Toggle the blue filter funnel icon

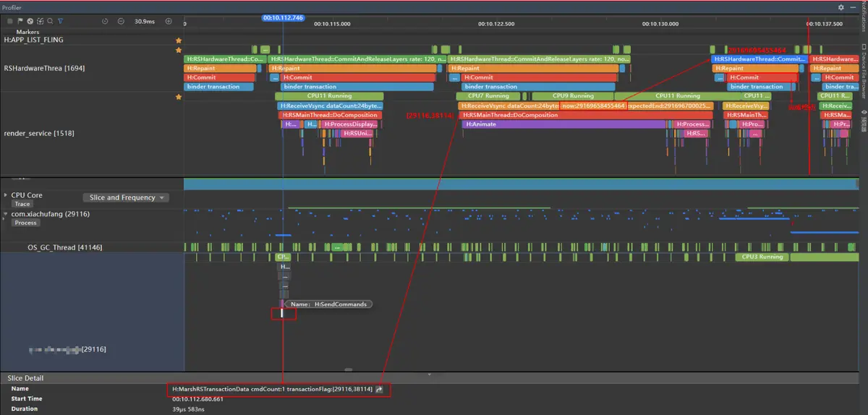pos(60,21)
